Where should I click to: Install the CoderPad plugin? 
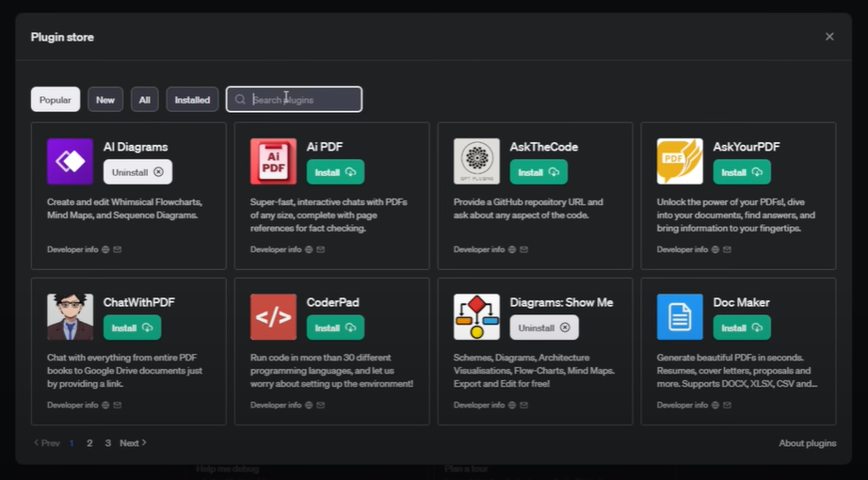(335, 328)
